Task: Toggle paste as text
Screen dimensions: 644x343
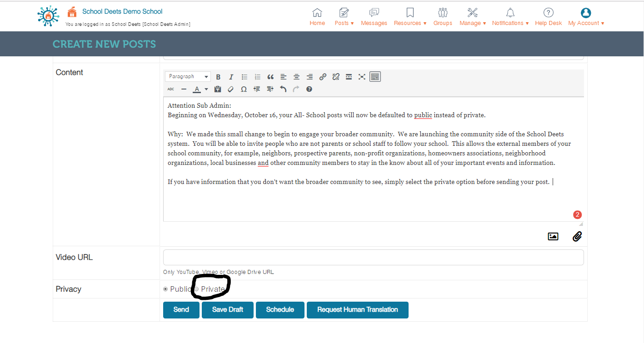Action: [x=218, y=89]
